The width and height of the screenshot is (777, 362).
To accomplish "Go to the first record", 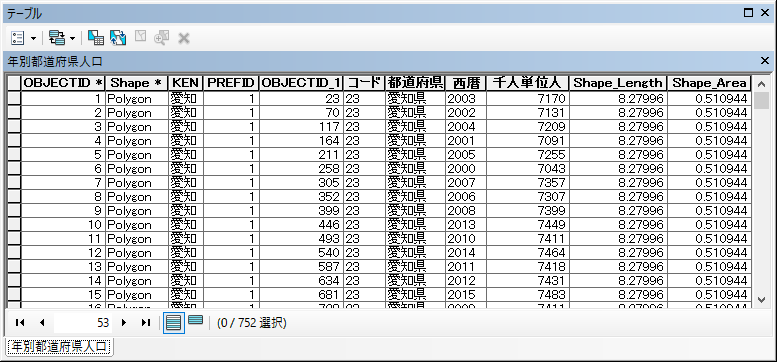I will tap(20, 323).
